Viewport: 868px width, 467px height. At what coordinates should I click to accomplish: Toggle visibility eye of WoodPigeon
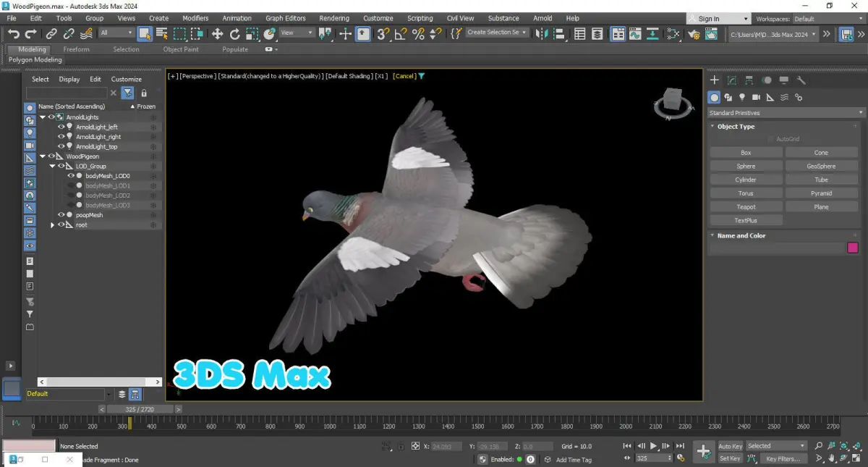coord(51,156)
